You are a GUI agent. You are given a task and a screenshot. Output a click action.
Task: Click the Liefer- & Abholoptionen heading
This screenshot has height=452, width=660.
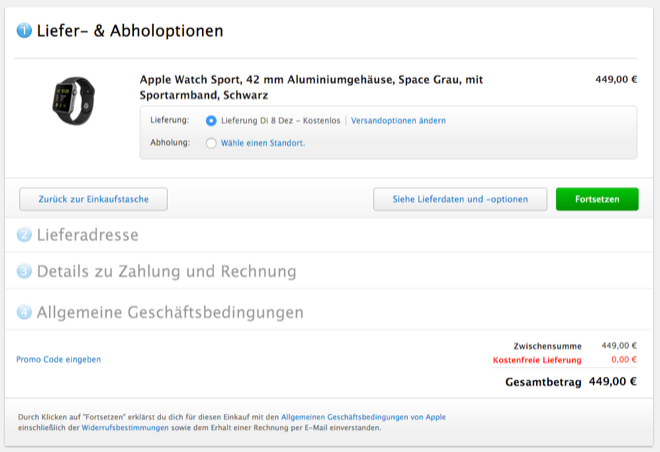coord(129,31)
